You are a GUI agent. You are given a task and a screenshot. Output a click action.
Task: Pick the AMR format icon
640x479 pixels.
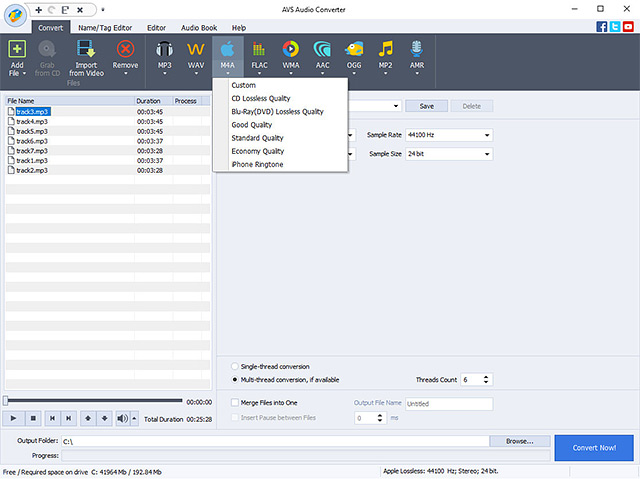(x=417, y=55)
